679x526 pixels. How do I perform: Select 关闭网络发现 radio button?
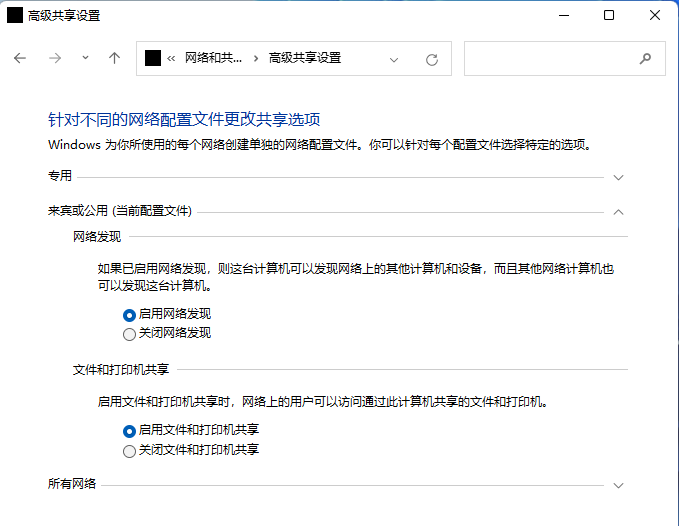pos(129,334)
